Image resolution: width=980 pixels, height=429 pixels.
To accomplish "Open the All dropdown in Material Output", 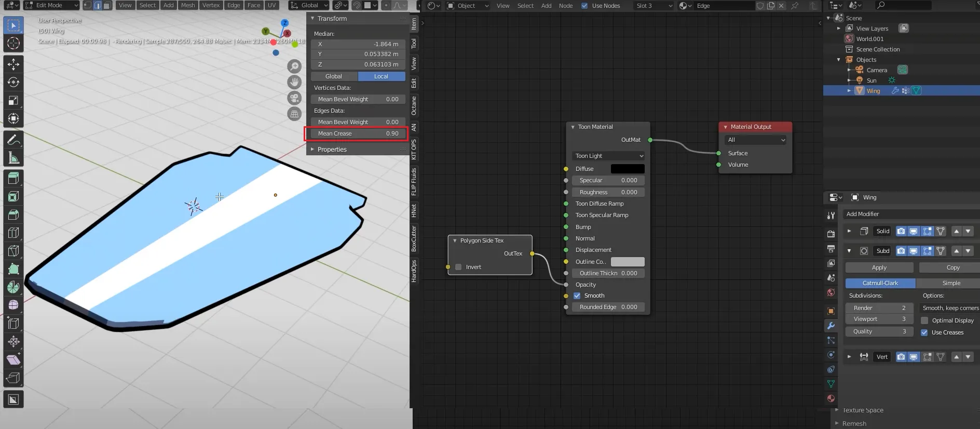I will pyautogui.click(x=756, y=140).
